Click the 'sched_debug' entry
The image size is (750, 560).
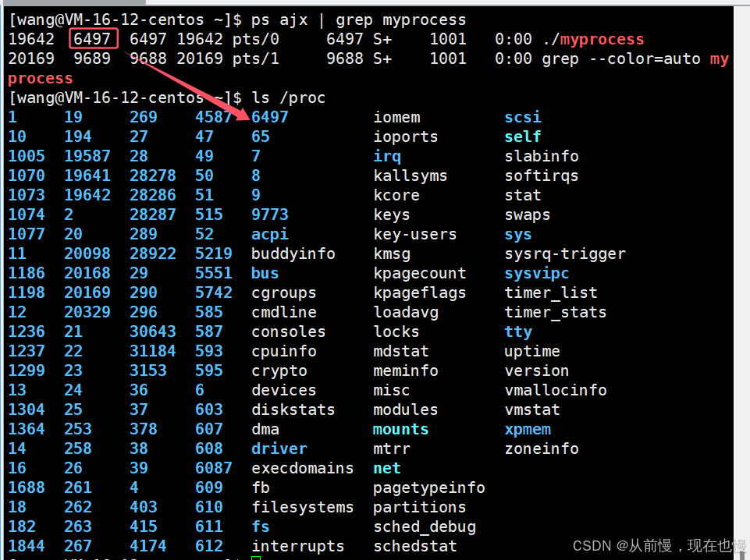point(425,527)
